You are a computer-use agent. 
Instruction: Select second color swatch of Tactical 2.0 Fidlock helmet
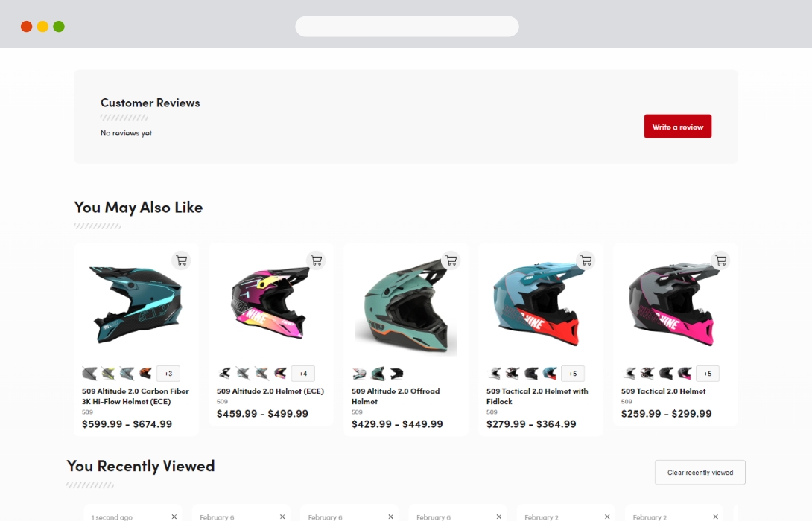point(513,373)
